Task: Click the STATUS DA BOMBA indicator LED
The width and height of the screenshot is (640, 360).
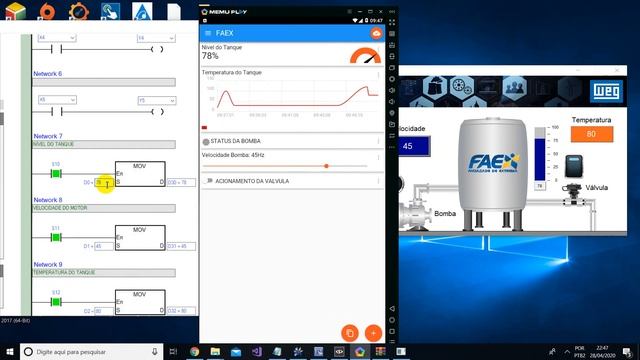Action: 206,142
